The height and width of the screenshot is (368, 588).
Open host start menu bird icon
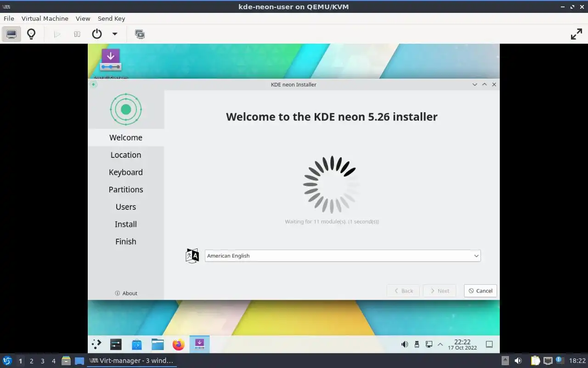click(7, 361)
